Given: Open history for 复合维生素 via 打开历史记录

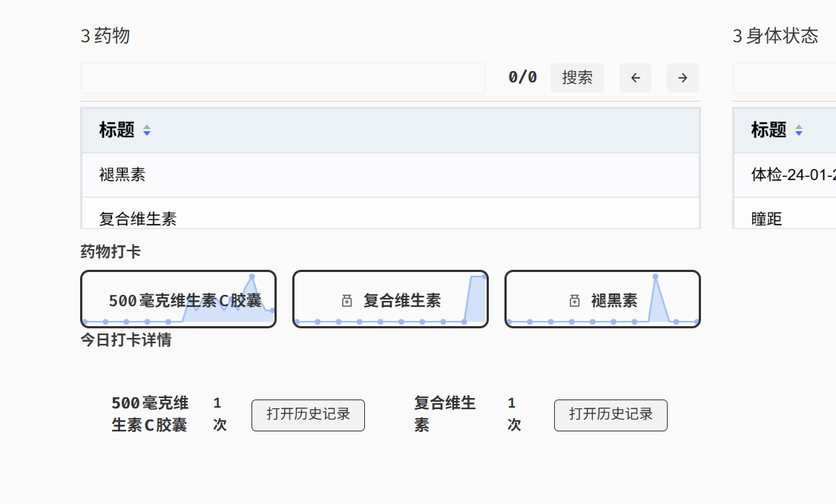Looking at the screenshot, I should click(610, 415).
